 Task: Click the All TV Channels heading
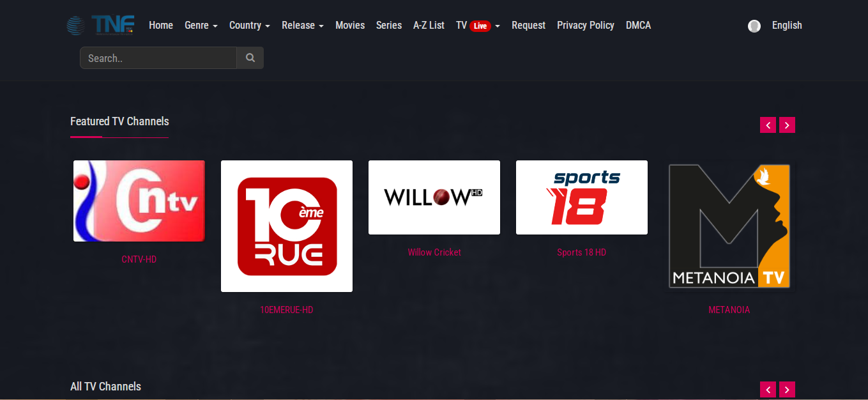tap(105, 387)
